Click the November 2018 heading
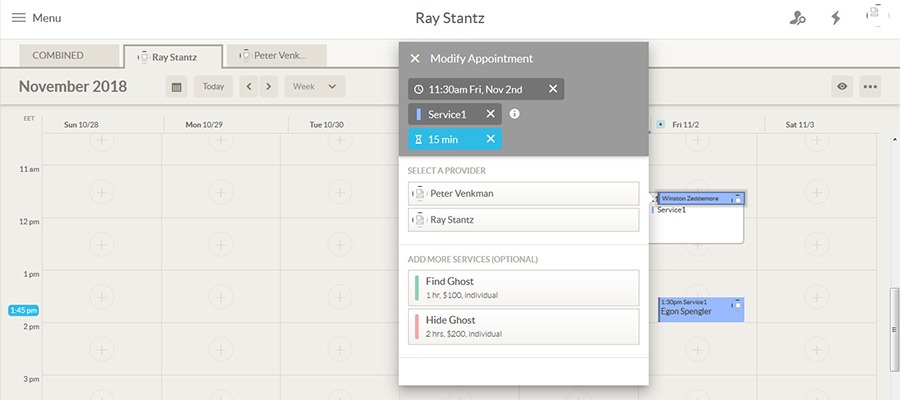Screen dimensions: 900x400 (x=73, y=87)
